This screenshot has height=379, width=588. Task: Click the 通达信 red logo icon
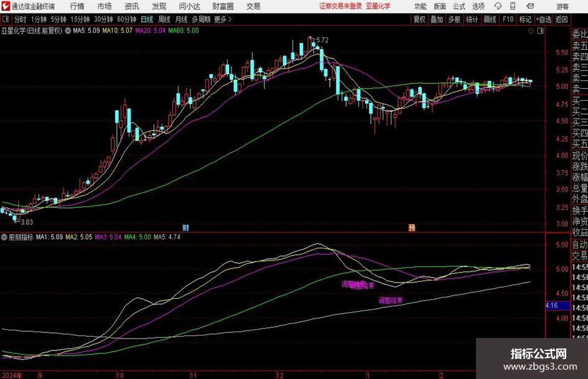coord(5,6)
